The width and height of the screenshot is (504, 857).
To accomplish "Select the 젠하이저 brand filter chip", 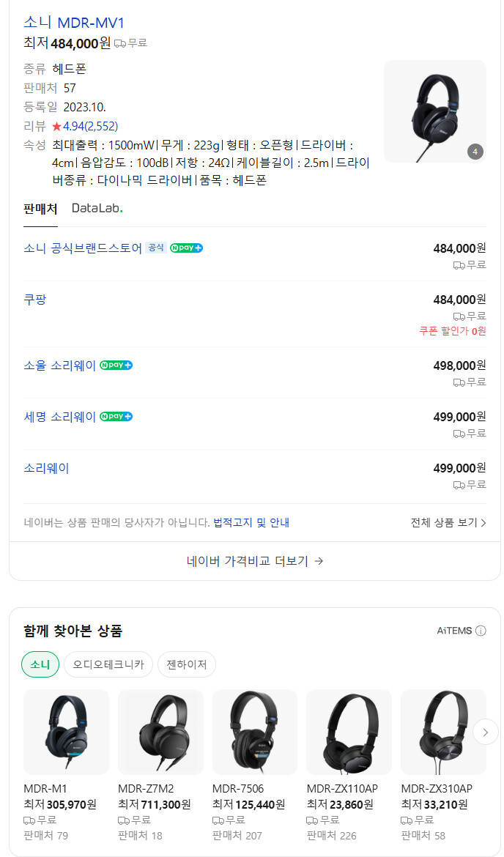I will pos(187,664).
